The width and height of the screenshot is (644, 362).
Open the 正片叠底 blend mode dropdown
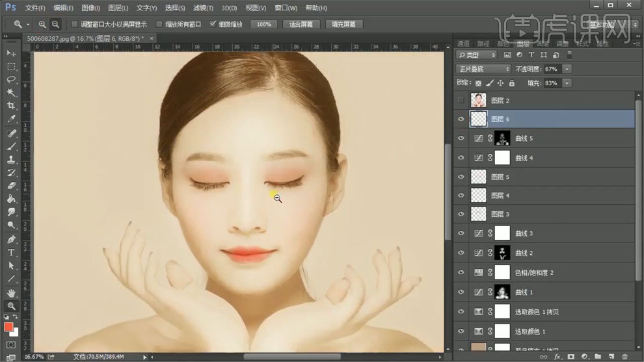click(x=484, y=69)
